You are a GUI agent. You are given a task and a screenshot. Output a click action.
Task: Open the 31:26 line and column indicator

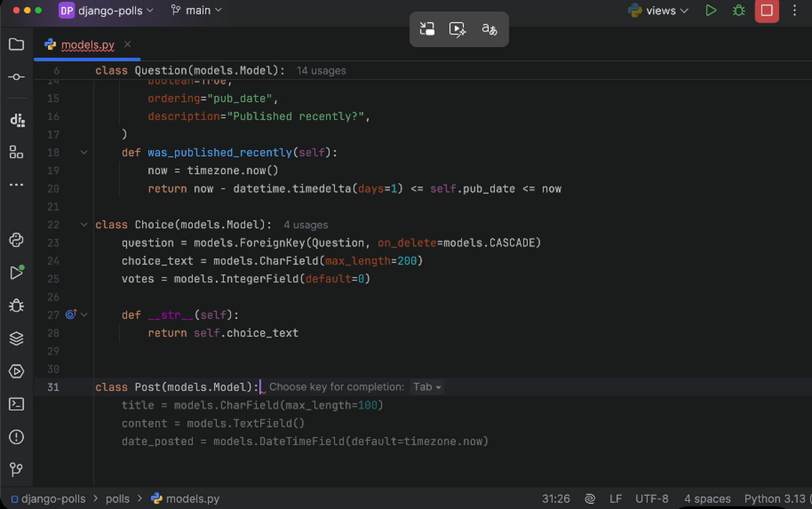[556, 499]
